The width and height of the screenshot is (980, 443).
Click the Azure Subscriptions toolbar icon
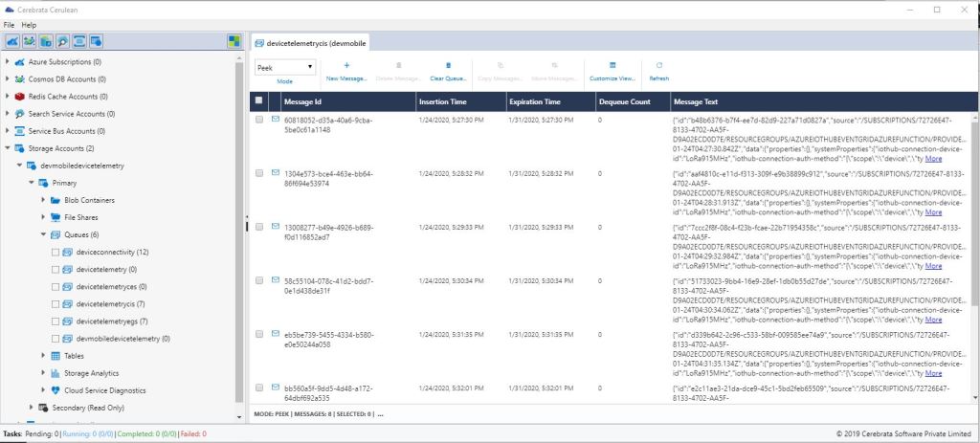14,41
